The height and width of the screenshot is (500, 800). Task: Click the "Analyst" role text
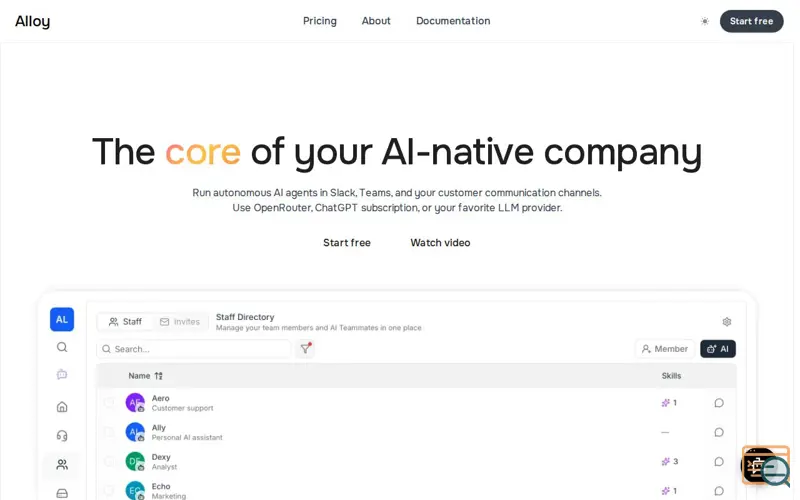point(164,467)
